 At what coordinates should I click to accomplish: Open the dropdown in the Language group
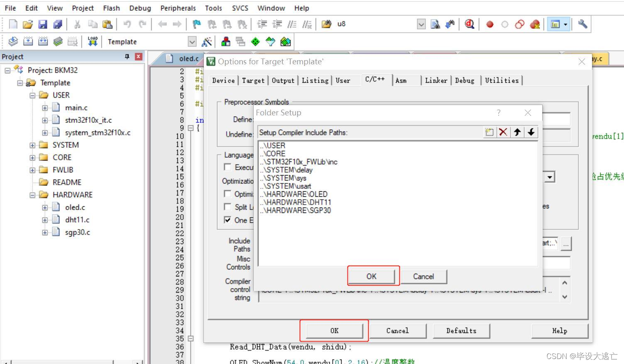pyautogui.click(x=550, y=177)
